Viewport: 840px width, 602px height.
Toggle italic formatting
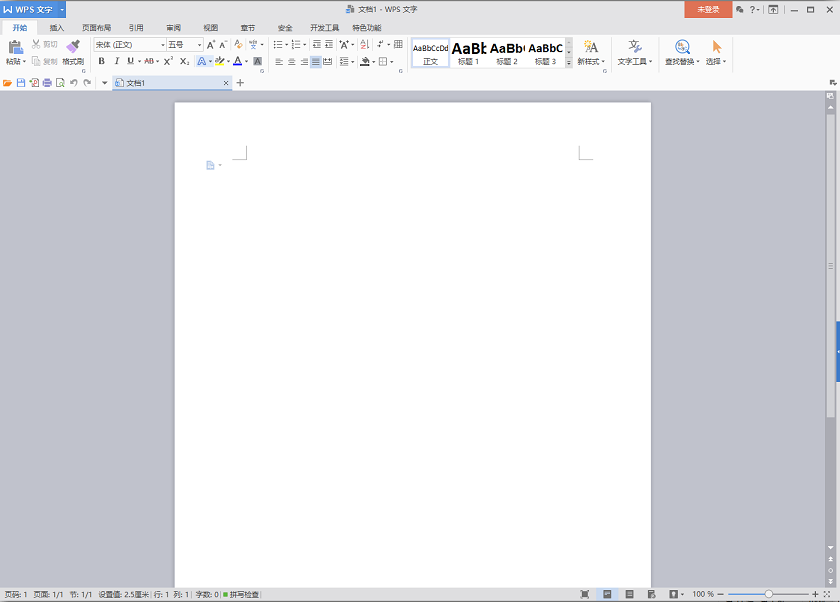click(x=115, y=61)
